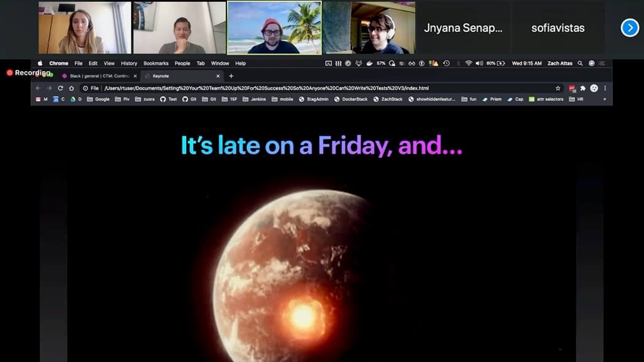The image size is (644, 362).
Task: Expand the HR bookmarks folder
Action: click(x=577, y=99)
